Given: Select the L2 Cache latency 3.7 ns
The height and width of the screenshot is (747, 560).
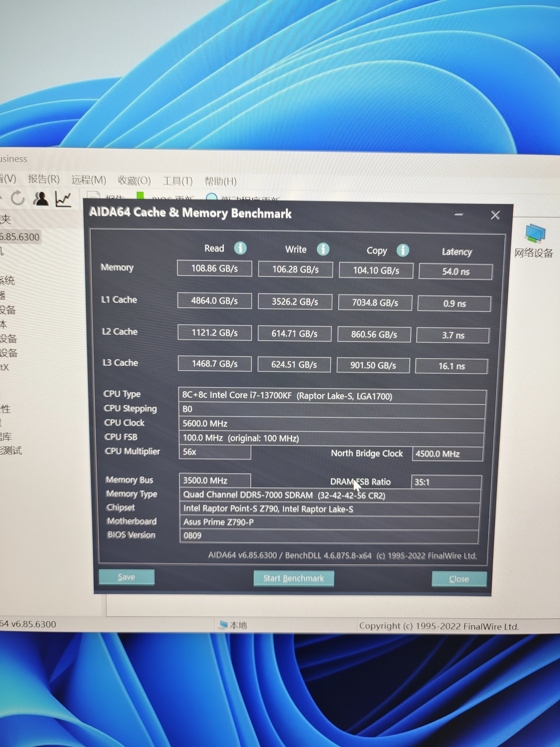Looking at the screenshot, I should click(453, 335).
